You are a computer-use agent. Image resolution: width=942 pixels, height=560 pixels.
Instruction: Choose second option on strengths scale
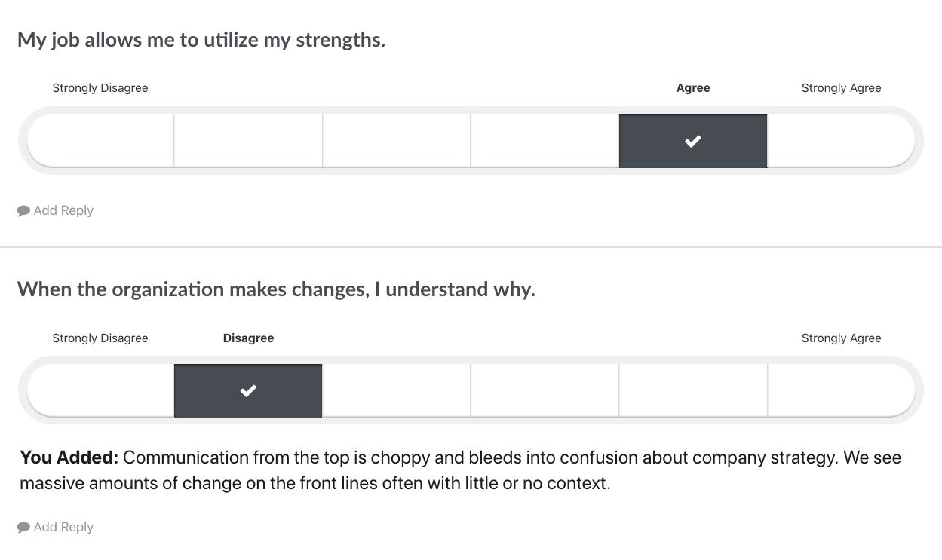(x=248, y=141)
